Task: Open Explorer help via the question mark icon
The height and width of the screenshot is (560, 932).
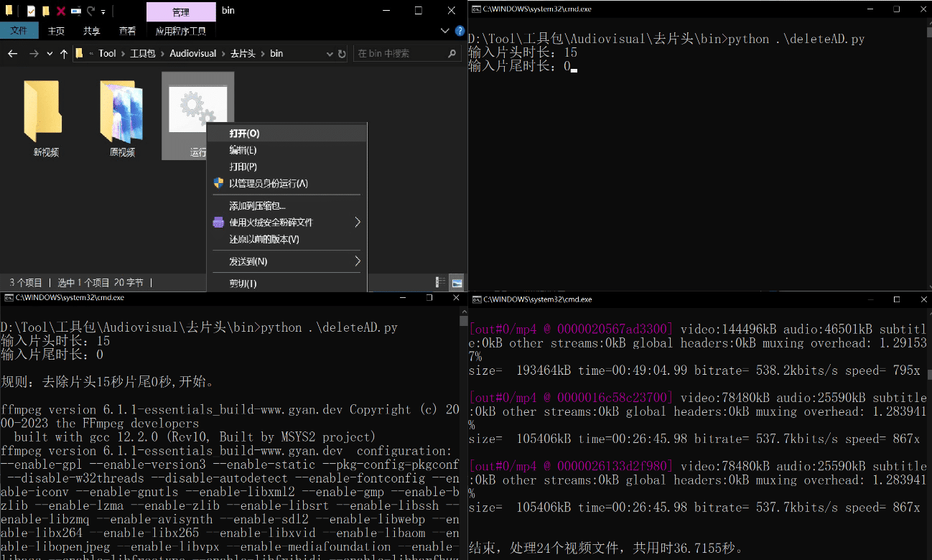Action: pos(460,31)
